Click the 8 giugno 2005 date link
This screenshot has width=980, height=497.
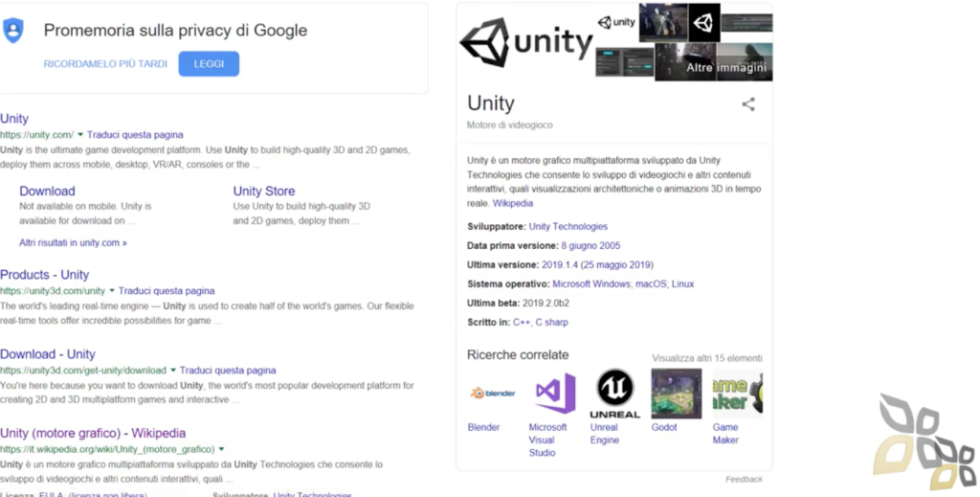[590, 246]
